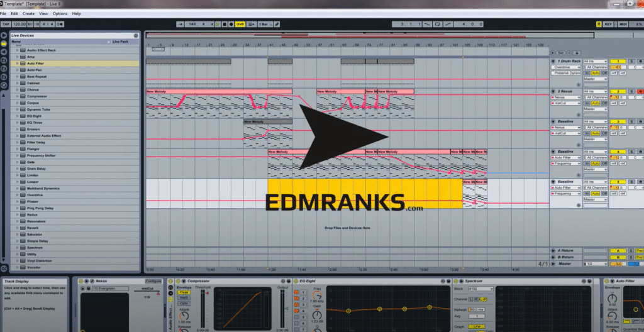Toggle the OVR overdub button
This screenshot has width=644, height=332.
pos(240,25)
